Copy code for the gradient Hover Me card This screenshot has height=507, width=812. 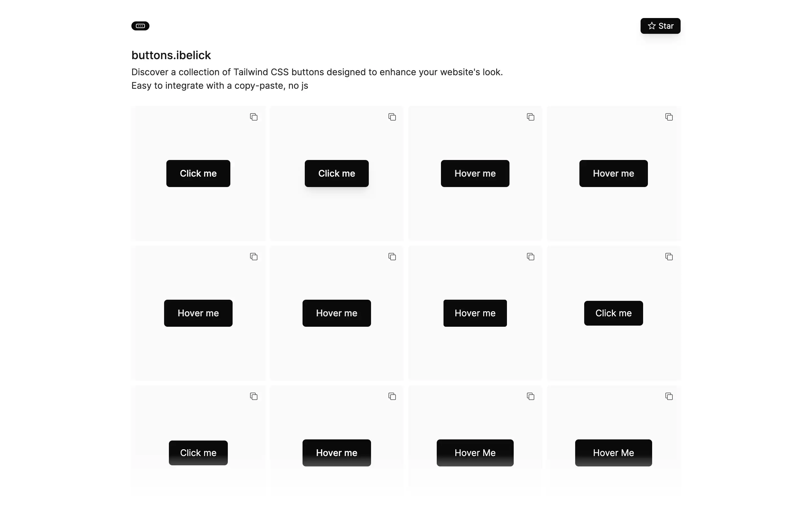pos(531,396)
